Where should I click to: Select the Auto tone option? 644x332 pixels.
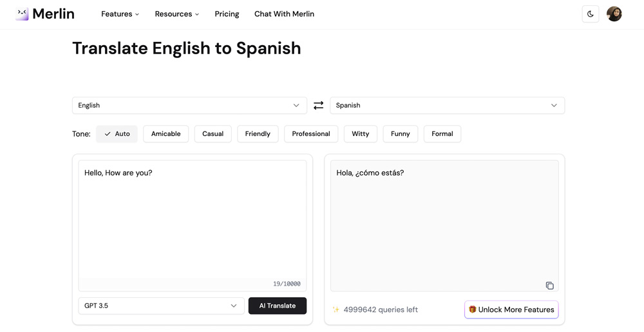tap(117, 134)
